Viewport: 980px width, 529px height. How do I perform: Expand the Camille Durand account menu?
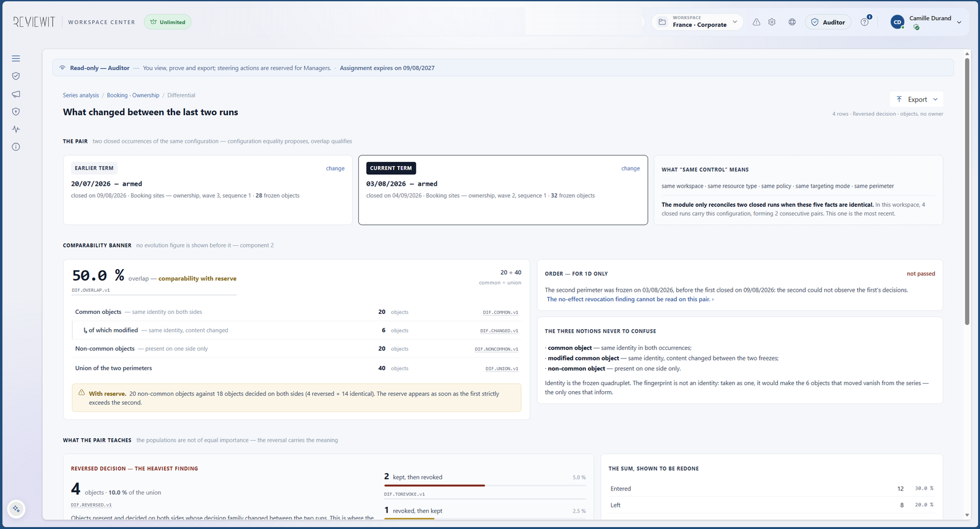coord(925,22)
